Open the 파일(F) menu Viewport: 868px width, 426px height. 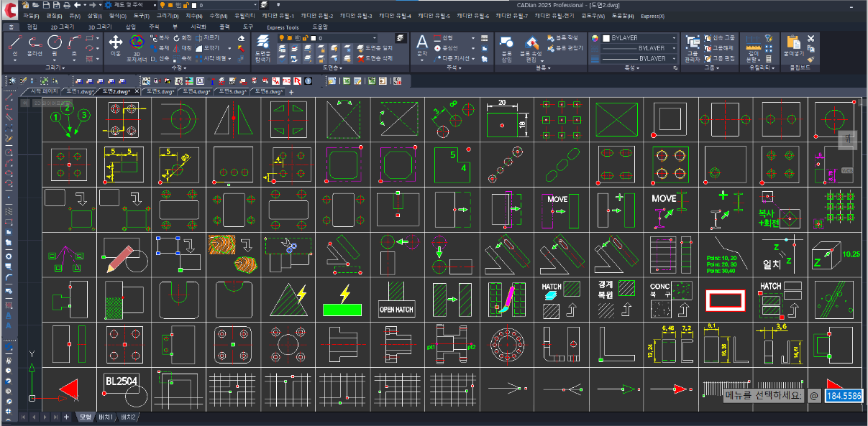pos(31,15)
